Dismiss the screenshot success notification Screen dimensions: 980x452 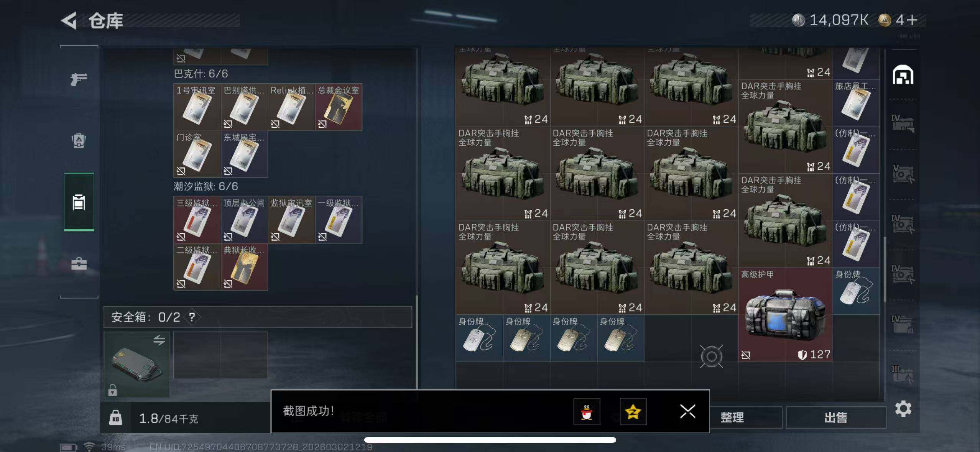pos(688,412)
